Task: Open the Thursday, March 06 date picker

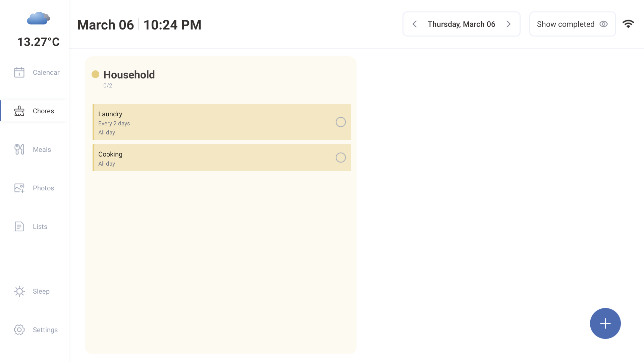Action: coord(461,24)
